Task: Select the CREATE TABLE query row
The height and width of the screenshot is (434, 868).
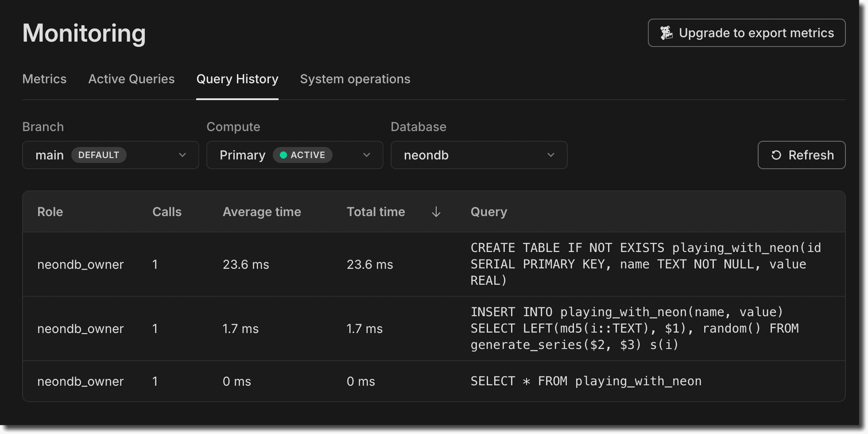Action: [434, 264]
